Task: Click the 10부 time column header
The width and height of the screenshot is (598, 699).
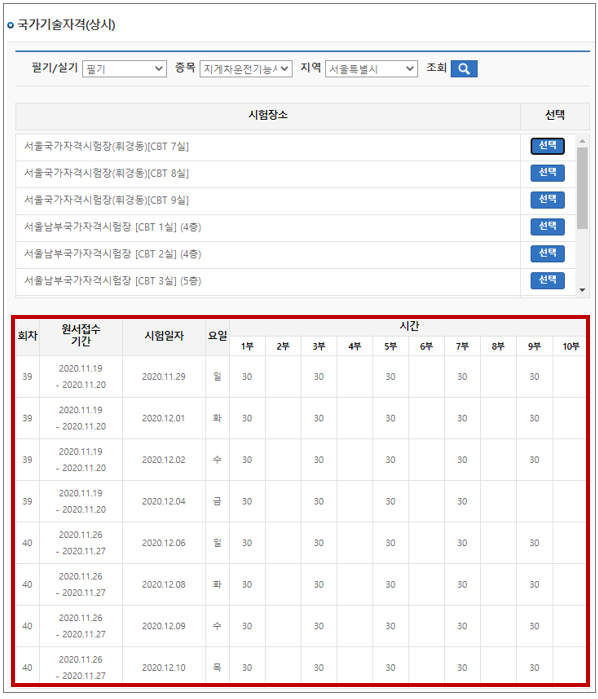Action: (x=570, y=346)
